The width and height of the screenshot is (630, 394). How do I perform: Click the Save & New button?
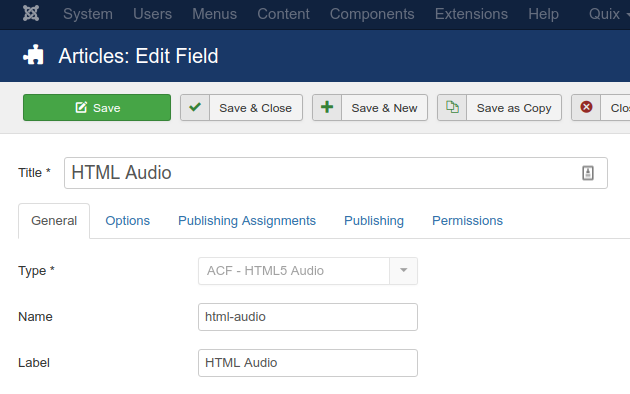click(x=370, y=108)
